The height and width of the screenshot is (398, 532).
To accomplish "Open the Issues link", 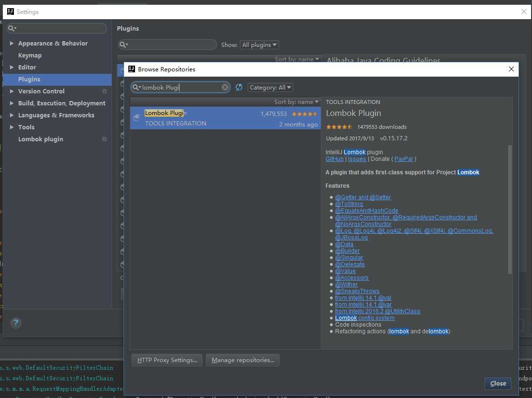I will [x=357, y=159].
